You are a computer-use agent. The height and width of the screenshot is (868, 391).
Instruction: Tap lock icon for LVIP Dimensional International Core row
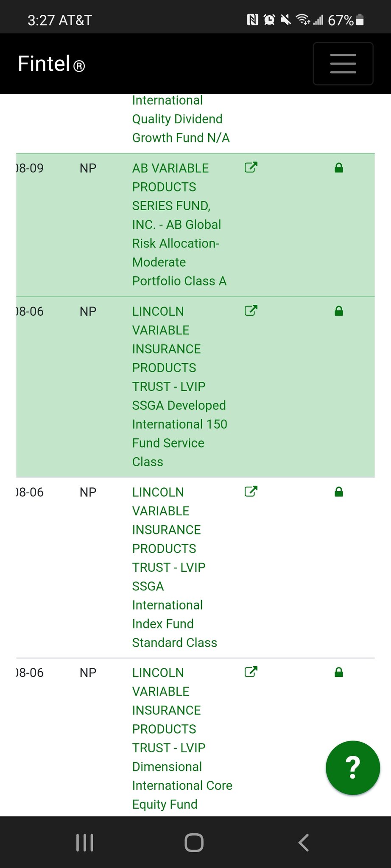tap(338, 672)
